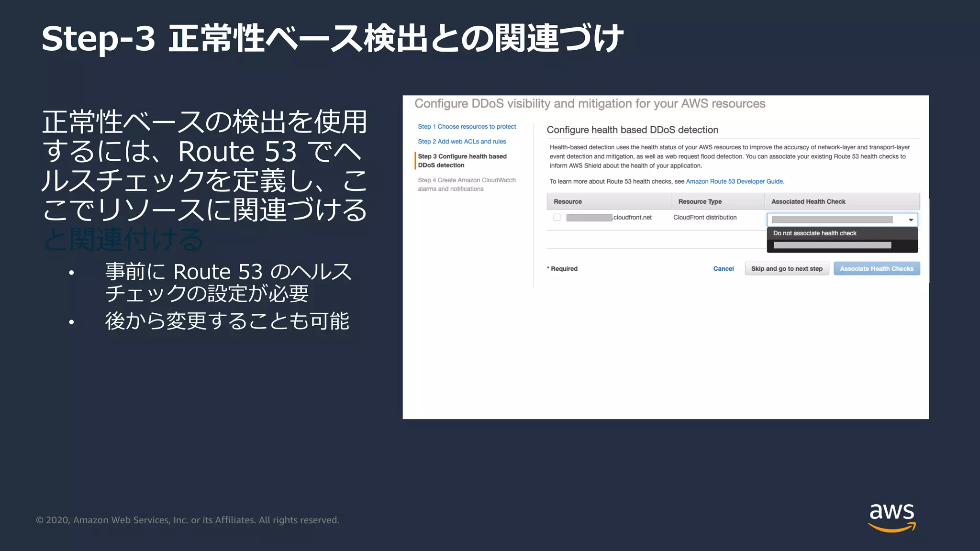Image resolution: width=980 pixels, height=551 pixels.
Task: Click Skip and go to next step
Action: [787, 269]
